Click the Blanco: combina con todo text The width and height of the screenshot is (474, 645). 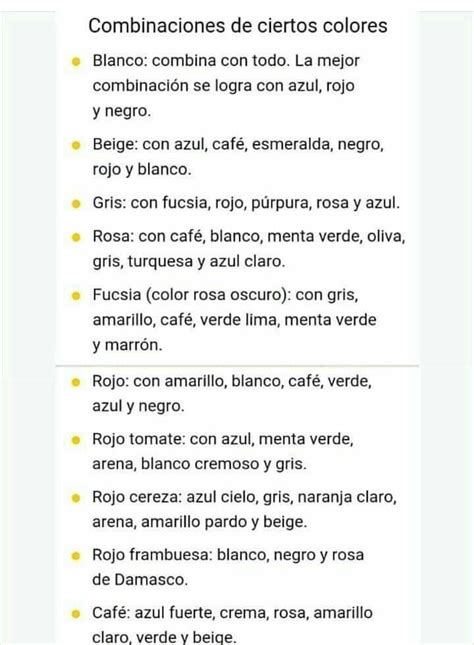click(191, 60)
